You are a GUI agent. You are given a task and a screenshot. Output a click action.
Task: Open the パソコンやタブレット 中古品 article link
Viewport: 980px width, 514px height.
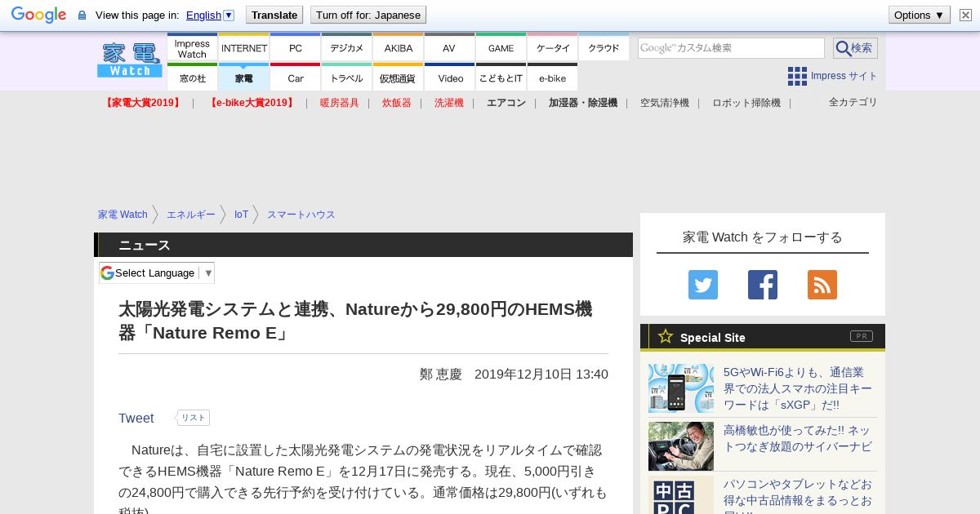pos(798,494)
